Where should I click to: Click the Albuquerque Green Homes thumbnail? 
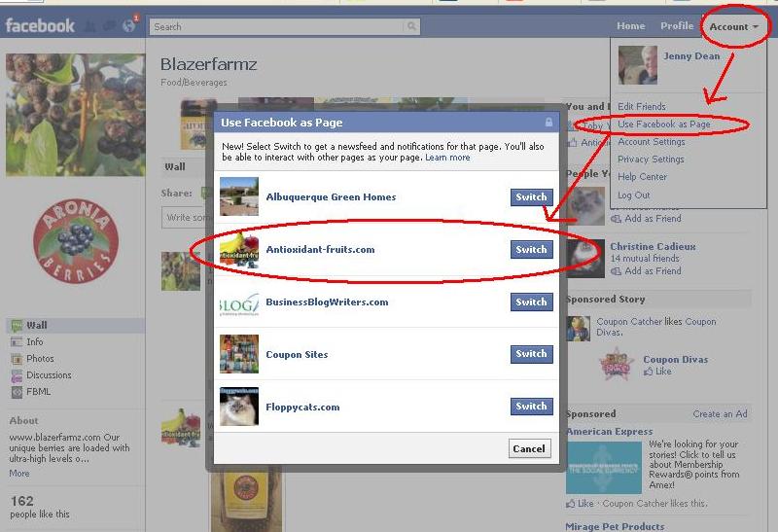coord(239,196)
